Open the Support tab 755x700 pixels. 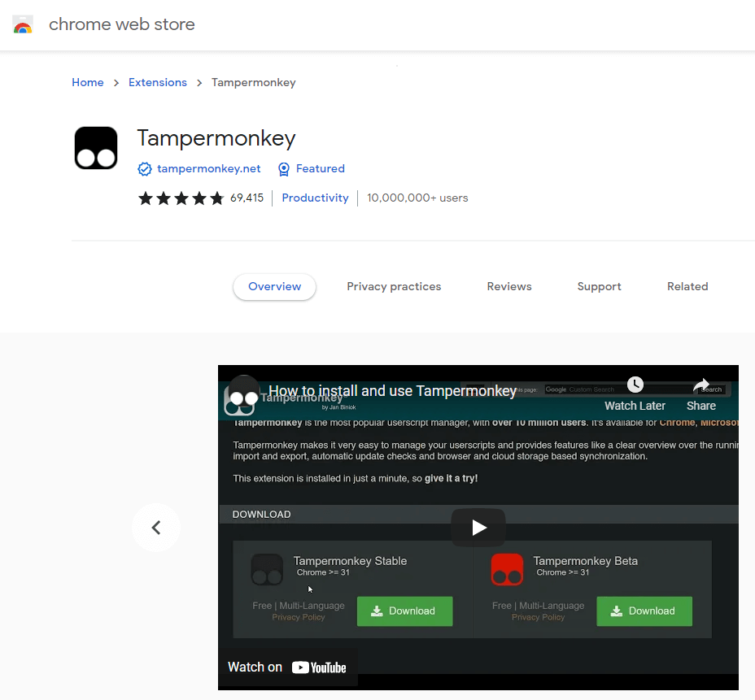[599, 287]
